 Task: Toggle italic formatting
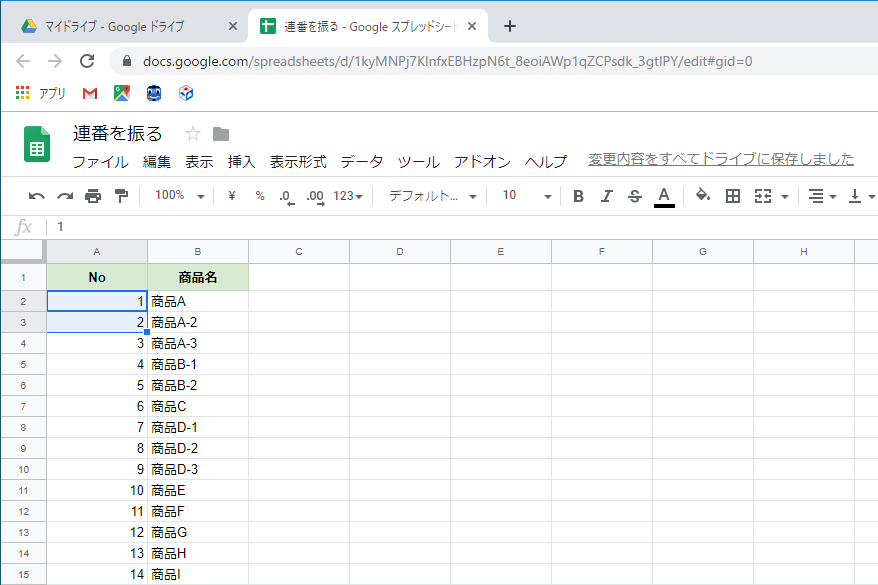click(x=605, y=196)
